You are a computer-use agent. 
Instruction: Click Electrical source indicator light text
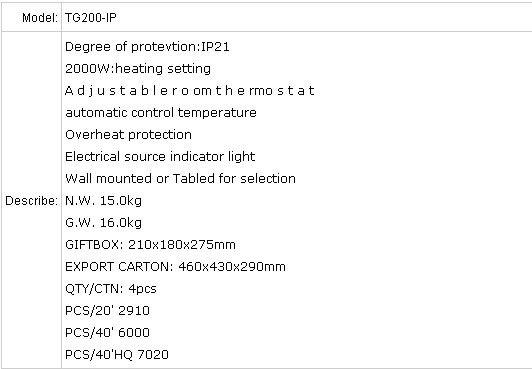tap(160, 157)
